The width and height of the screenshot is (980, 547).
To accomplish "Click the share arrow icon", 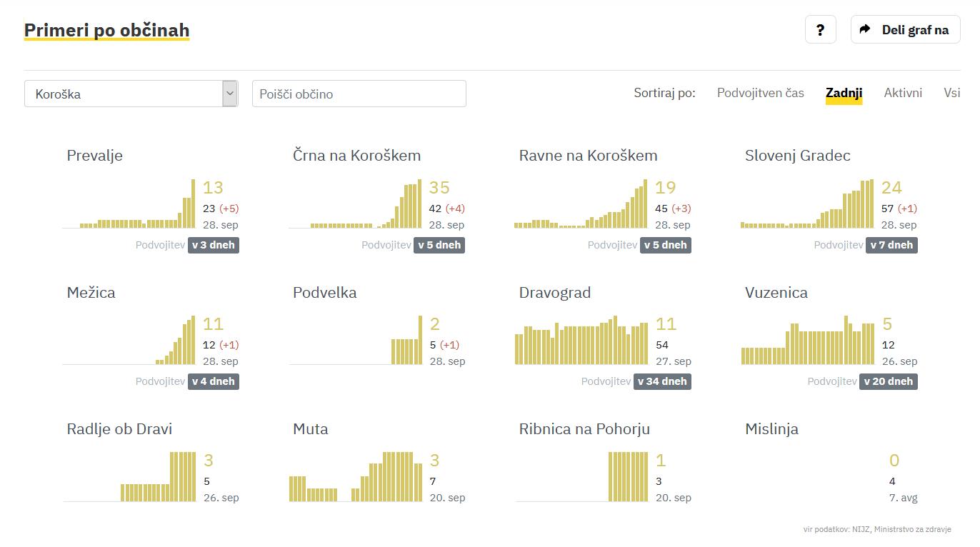I will click(865, 29).
